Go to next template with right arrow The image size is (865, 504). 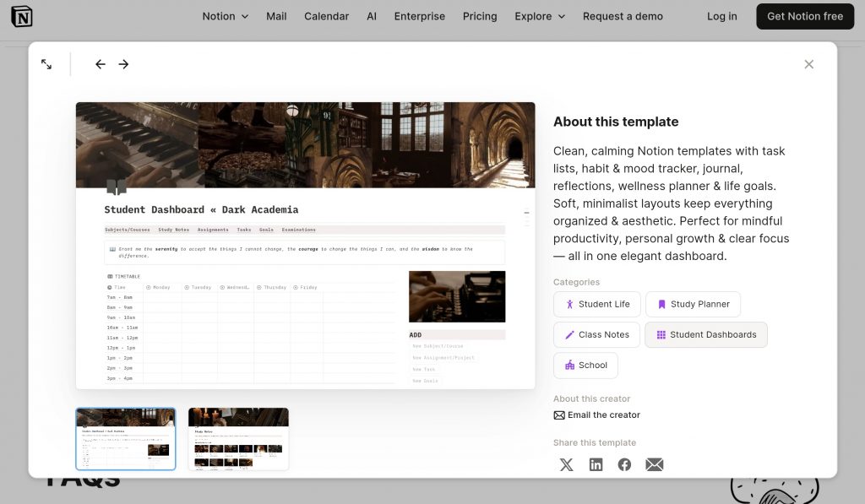[x=123, y=64]
